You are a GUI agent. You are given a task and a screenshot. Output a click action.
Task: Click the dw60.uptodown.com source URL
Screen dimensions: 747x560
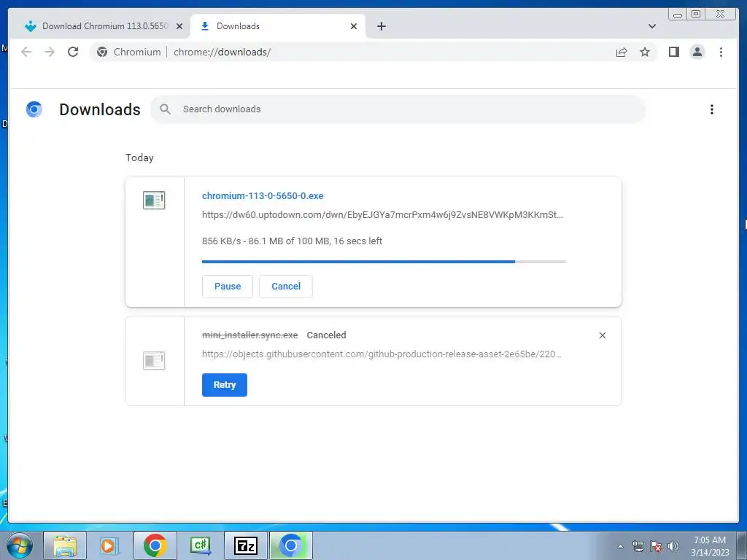382,215
